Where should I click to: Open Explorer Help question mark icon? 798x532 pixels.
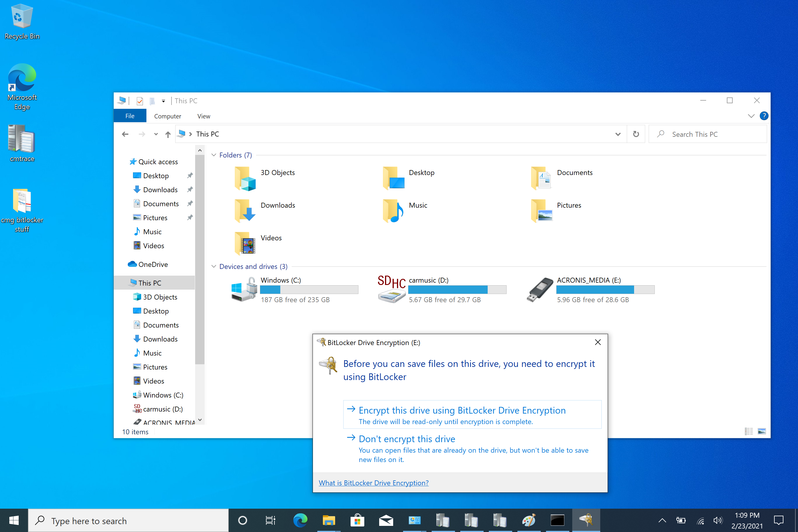tap(764, 116)
